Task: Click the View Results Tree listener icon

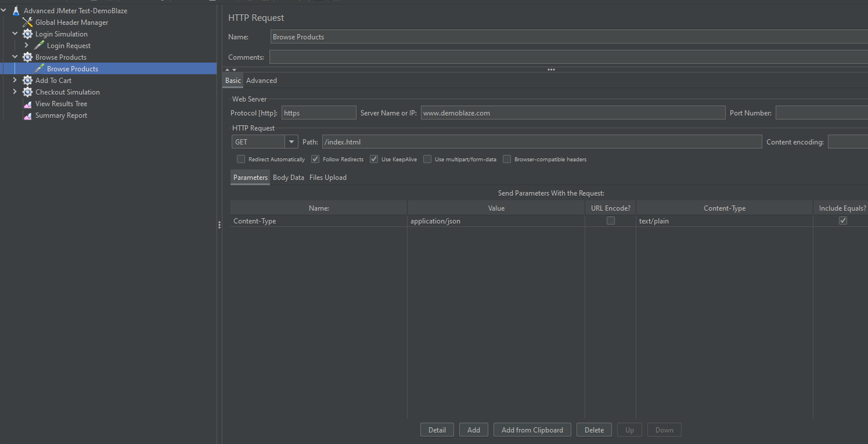Action: point(27,104)
